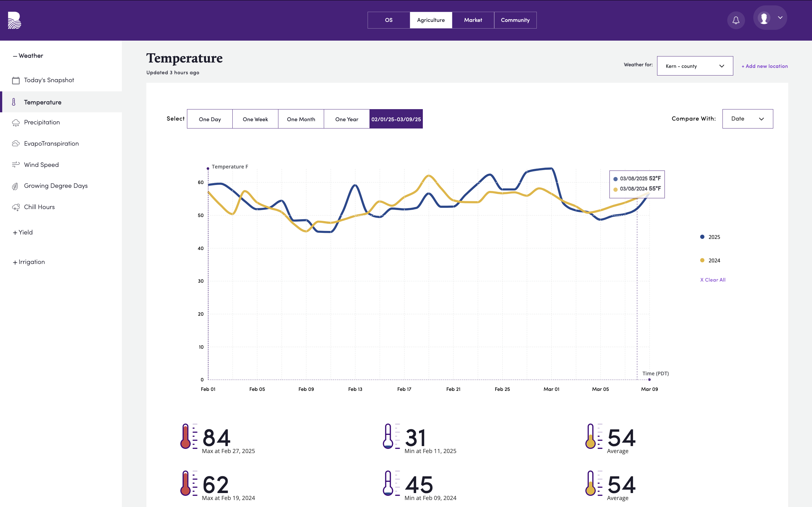The height and width of the screenshot is (507, 812).
Task: Open the Wind Speed page
Action: coord(41,165)
